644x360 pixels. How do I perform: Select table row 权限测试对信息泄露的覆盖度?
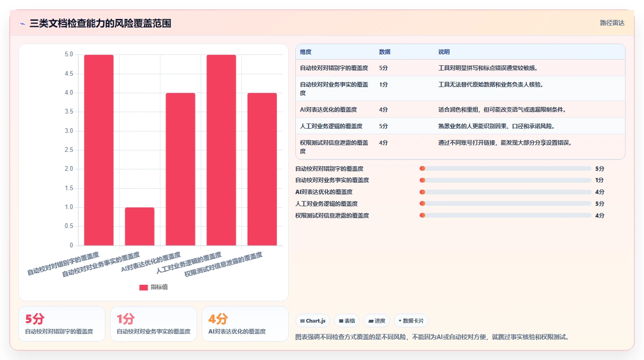click(x=460, y=147)
